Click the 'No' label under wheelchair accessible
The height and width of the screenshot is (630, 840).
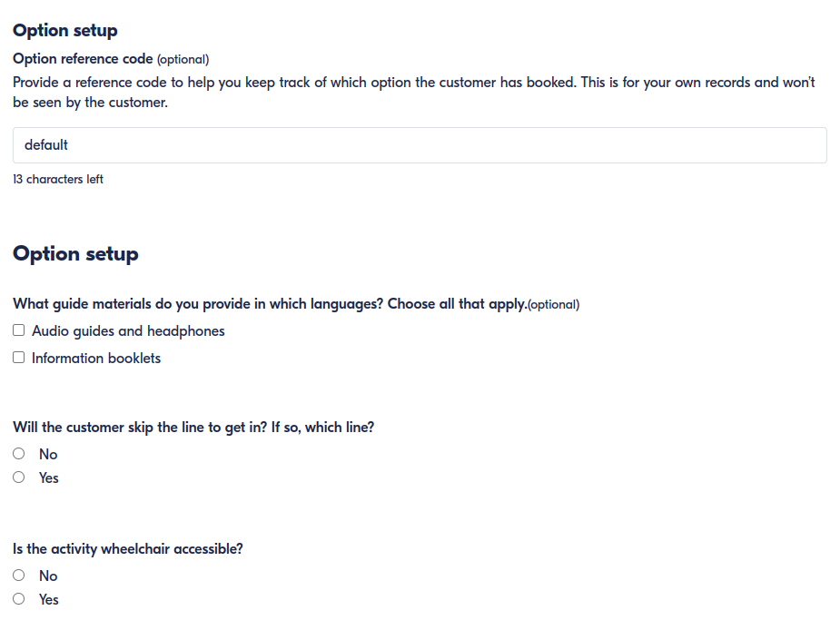click(x=48, y=576)
